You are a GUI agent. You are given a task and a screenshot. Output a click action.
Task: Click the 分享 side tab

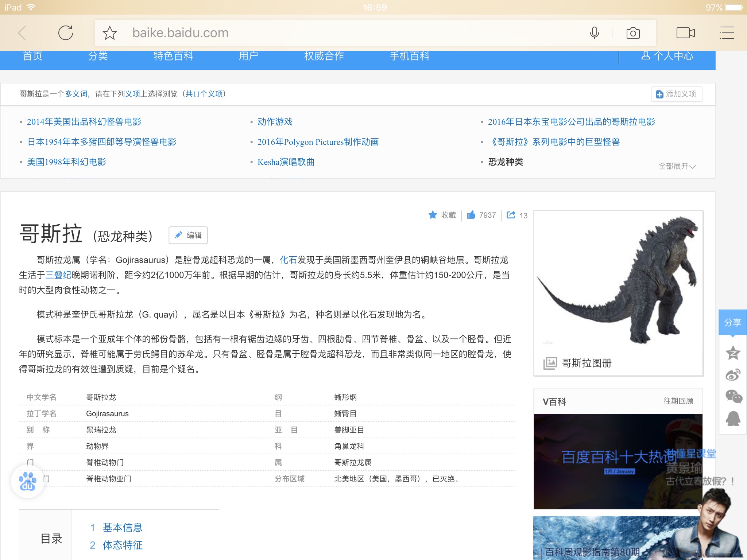pyautogui.click(x=732, y=322)
